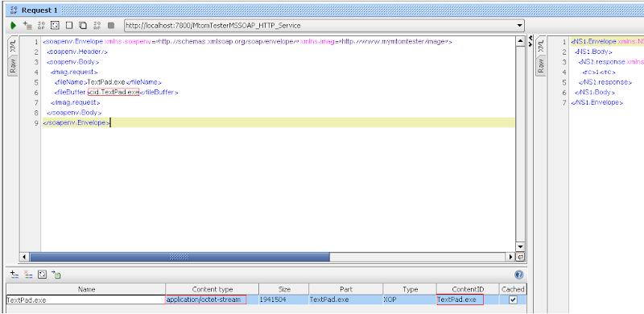Click the SOAP icon in Request 1 title bar
Viewport: 644px width, 314px height.
coord(14,10)
